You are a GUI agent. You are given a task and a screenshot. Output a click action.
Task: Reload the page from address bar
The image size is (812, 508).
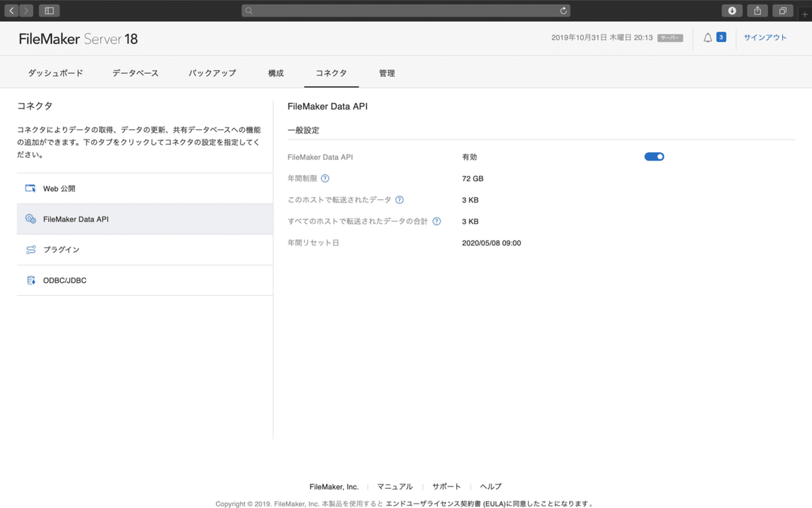(x=563, y=11)
